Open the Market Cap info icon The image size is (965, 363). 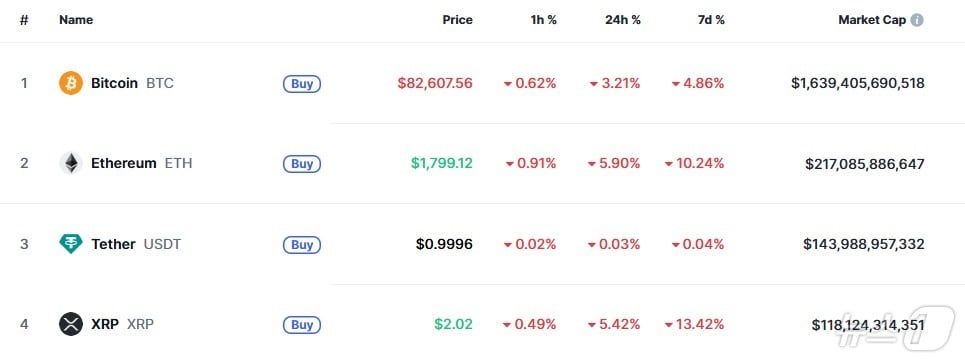pos(917,20)
